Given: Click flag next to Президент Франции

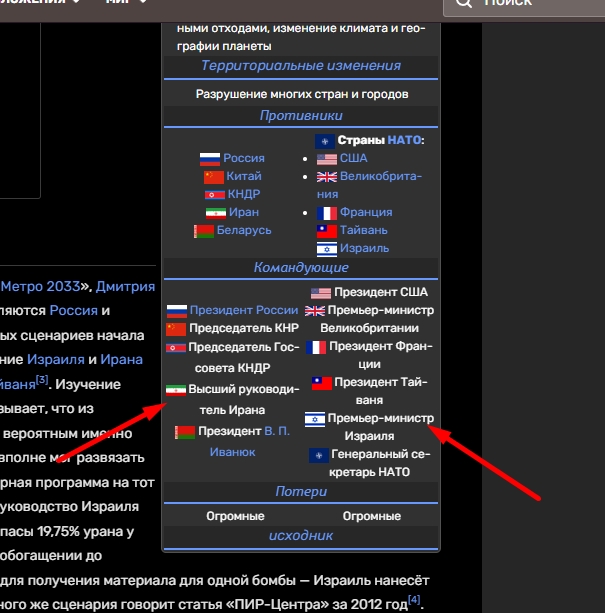Looking at the screenshot, I should [x=316, y=347].
